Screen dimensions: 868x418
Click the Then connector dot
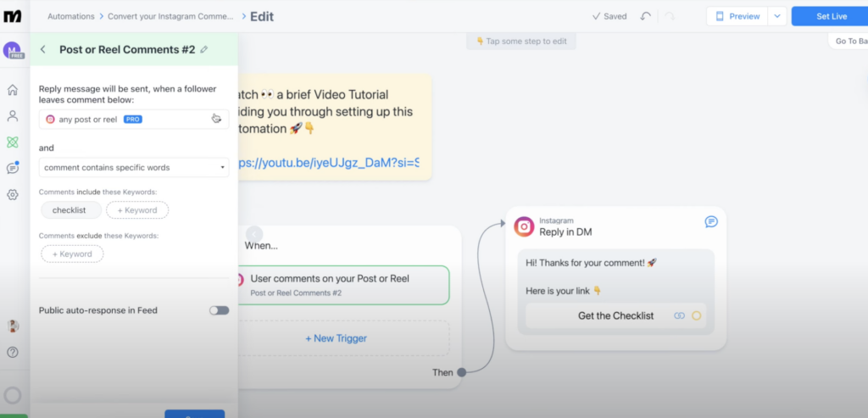[x=461, y=372]
